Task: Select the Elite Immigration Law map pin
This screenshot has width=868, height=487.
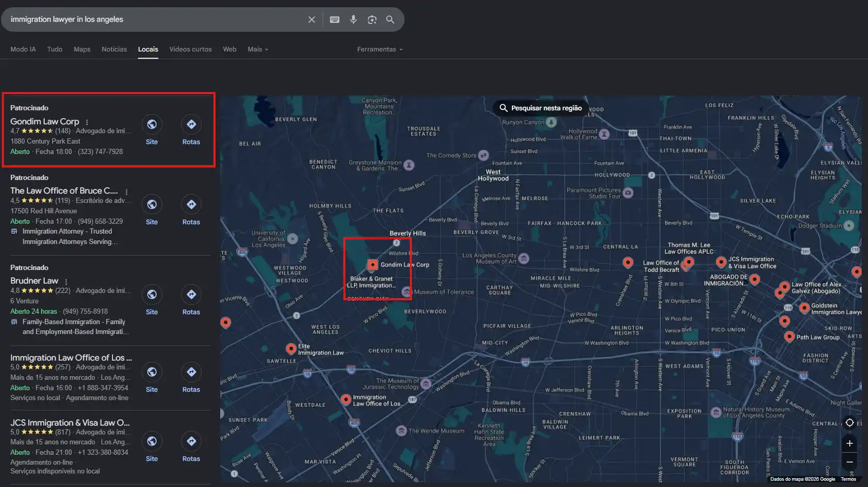Action: (x=291, y=349)
